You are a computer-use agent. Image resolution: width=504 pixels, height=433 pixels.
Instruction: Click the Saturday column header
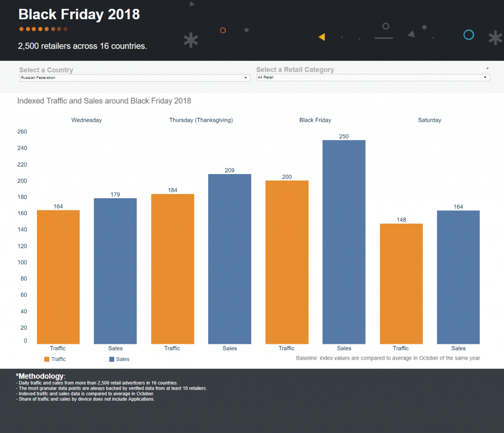click(429, 120)
